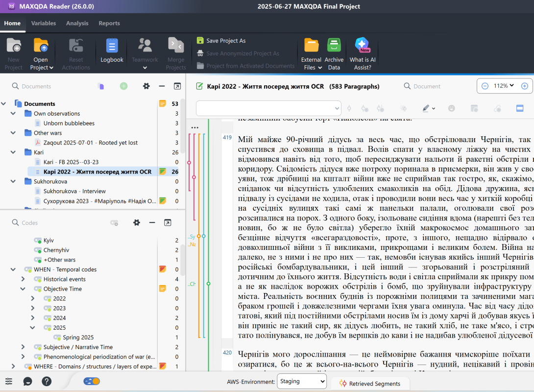
Task: Click the Documents search field
Action: tap(36, 86)
